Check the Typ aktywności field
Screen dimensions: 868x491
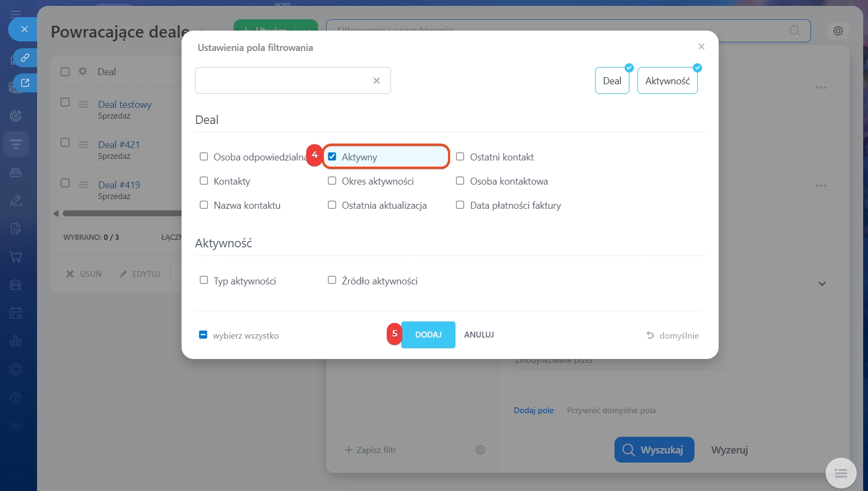[204, 280]
